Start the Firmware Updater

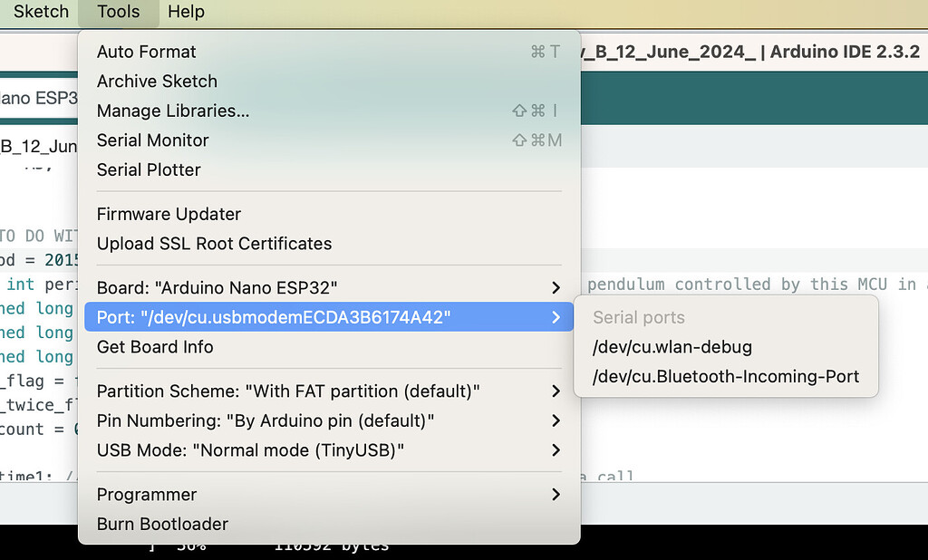pos(169,214)
